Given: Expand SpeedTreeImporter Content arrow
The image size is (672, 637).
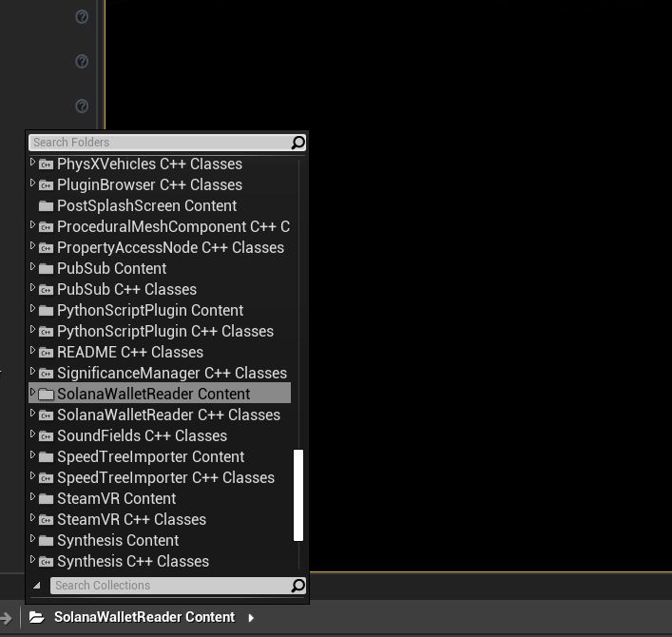Looking at the screenshot, I should tap(32, 454).
